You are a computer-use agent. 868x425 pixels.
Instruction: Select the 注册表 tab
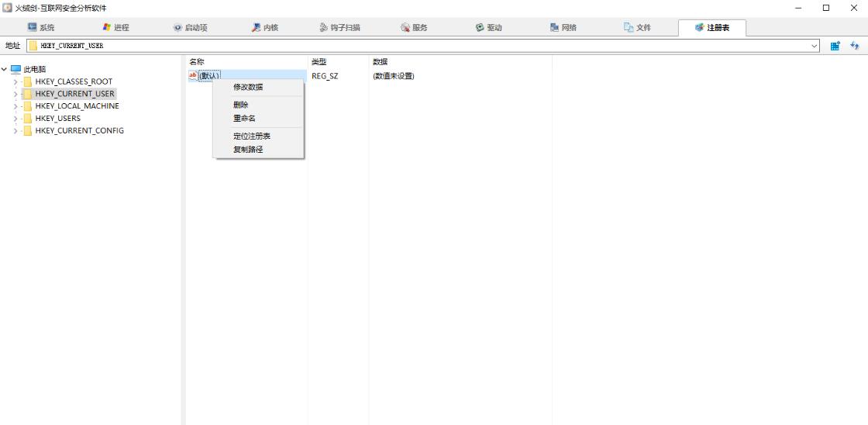click(712, 27)
